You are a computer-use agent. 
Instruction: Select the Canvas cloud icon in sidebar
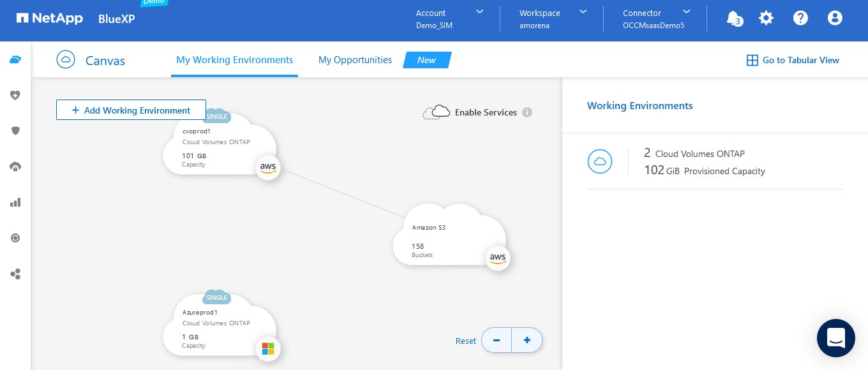[15, 59]
